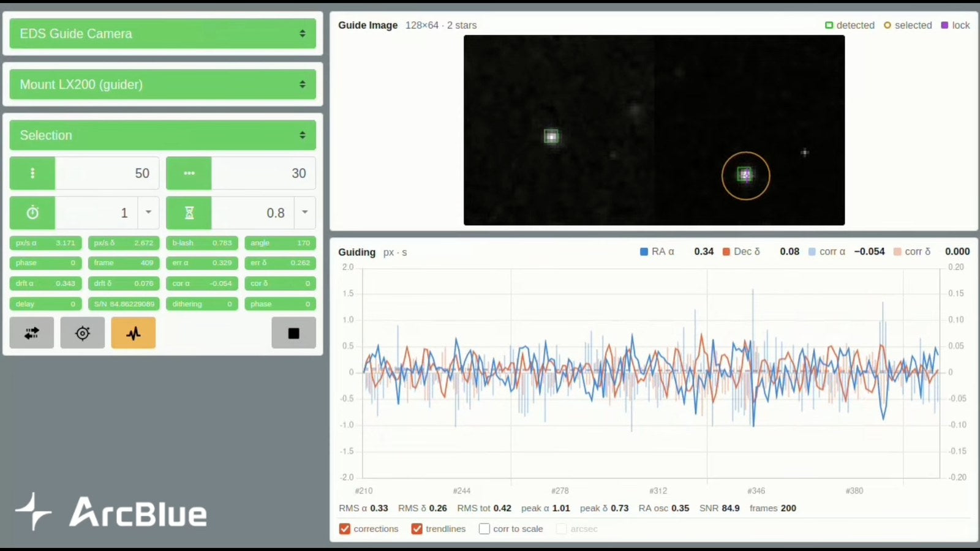980x551 pixels.
Task: Click the vertical dots box-size icon
Action: pos(32,173)
